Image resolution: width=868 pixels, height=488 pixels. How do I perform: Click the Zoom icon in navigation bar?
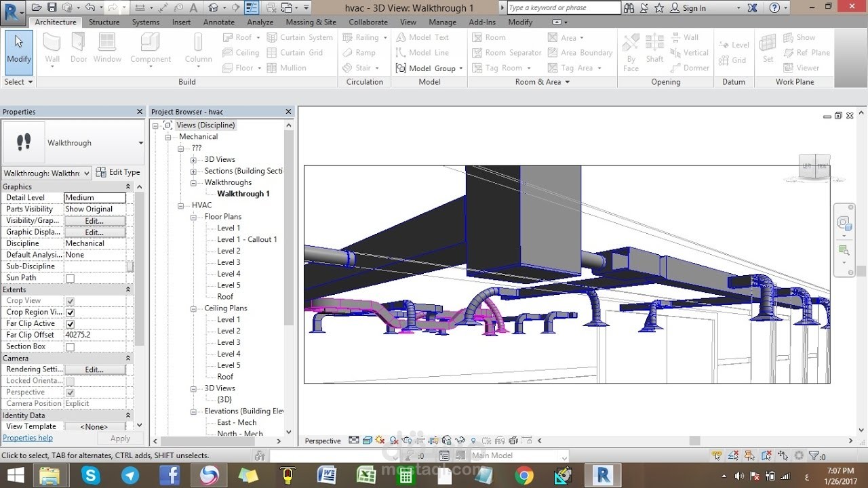tap(844, 251)
